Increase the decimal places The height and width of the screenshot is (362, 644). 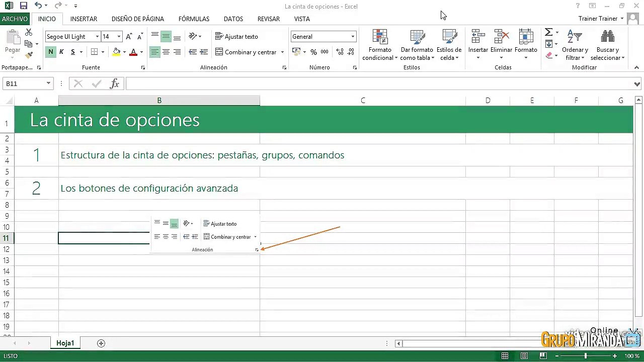[x=340, y=52]
